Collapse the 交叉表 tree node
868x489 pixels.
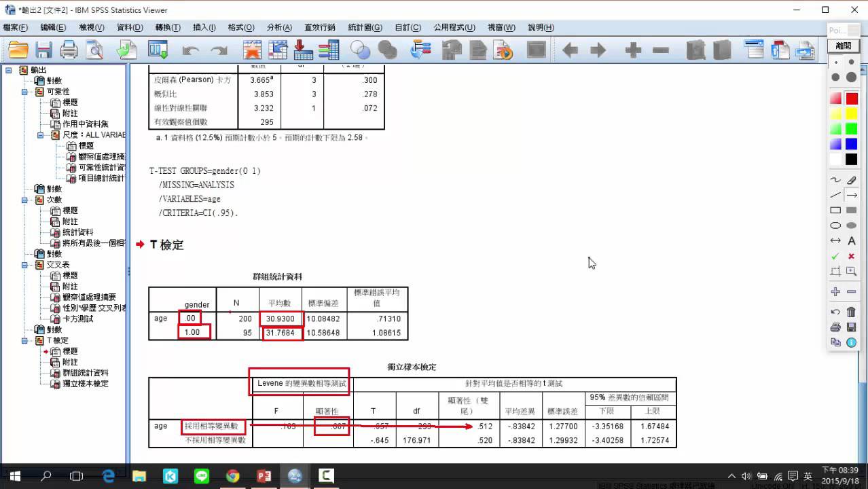[x=24, y=265]
